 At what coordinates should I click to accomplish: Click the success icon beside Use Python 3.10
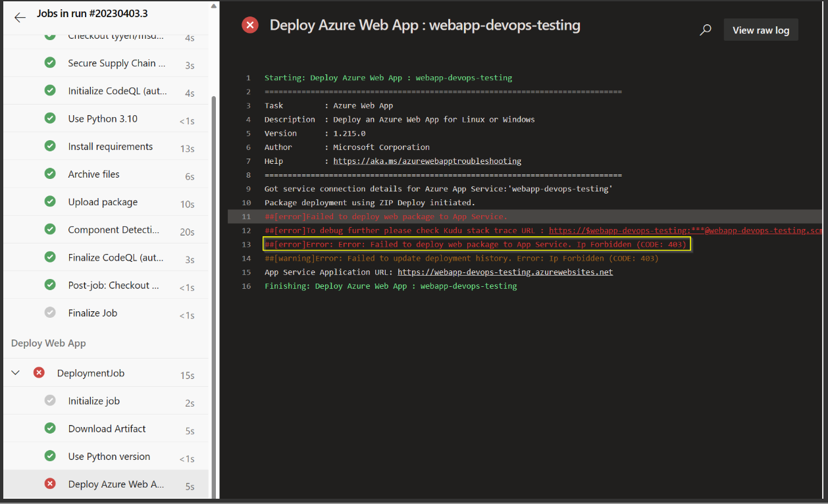click(50, 118)
